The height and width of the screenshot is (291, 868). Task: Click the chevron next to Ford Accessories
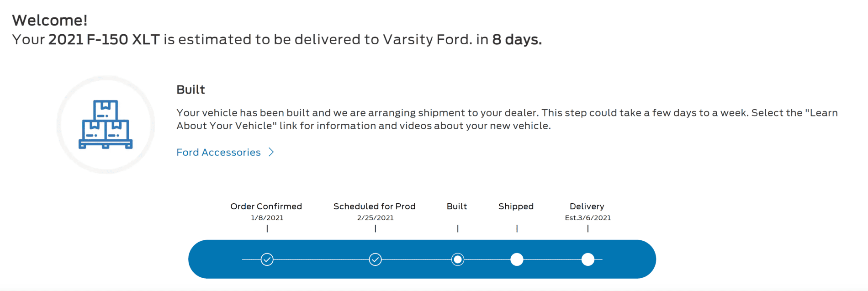tap(271, 152)
